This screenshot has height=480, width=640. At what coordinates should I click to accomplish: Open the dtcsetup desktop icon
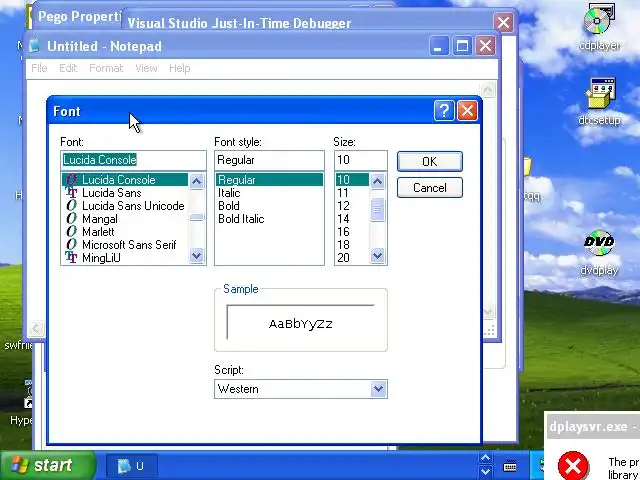click(x=599, y=101)
